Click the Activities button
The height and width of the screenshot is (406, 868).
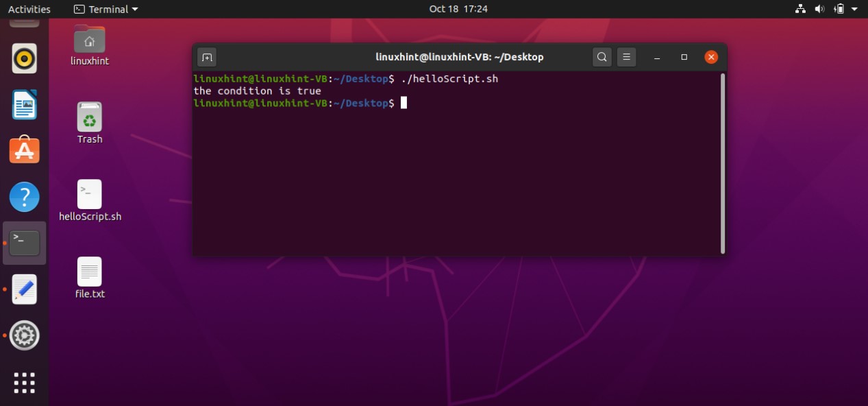(29, 9)
